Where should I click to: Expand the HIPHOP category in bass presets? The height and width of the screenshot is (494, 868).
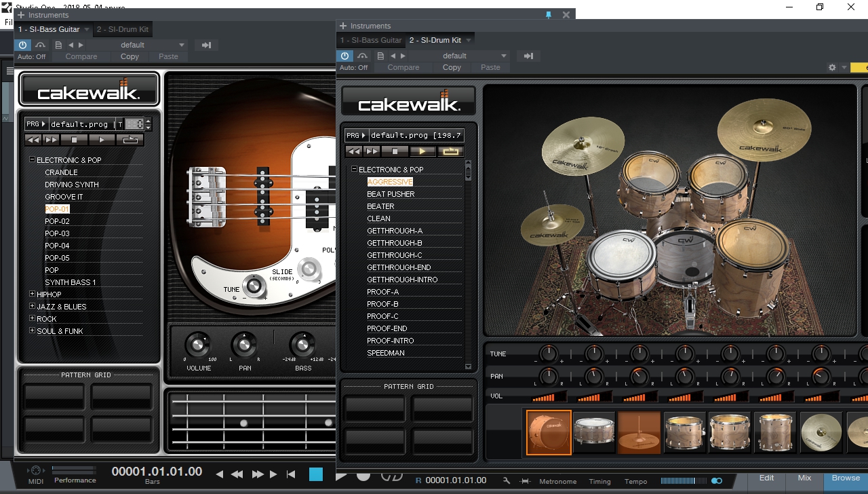(31, 294)
